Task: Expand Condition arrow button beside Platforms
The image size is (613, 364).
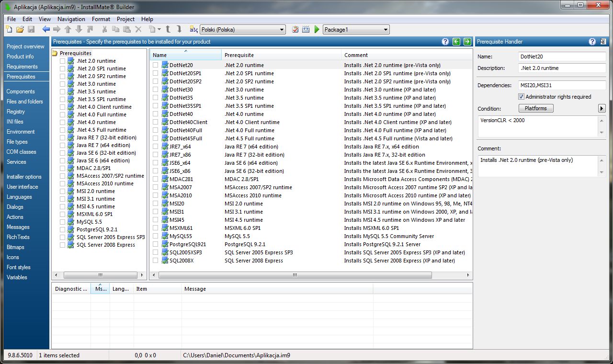Action: (602, 108)
